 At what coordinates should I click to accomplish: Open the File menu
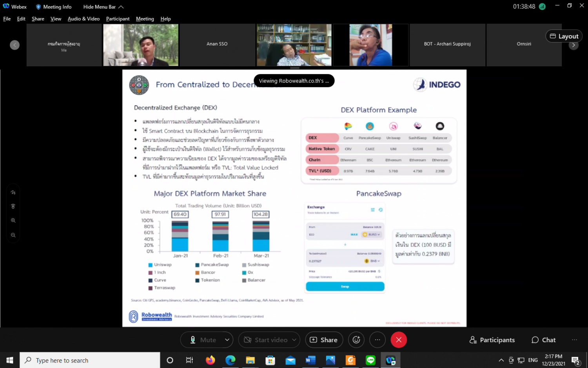coord(7,19)
